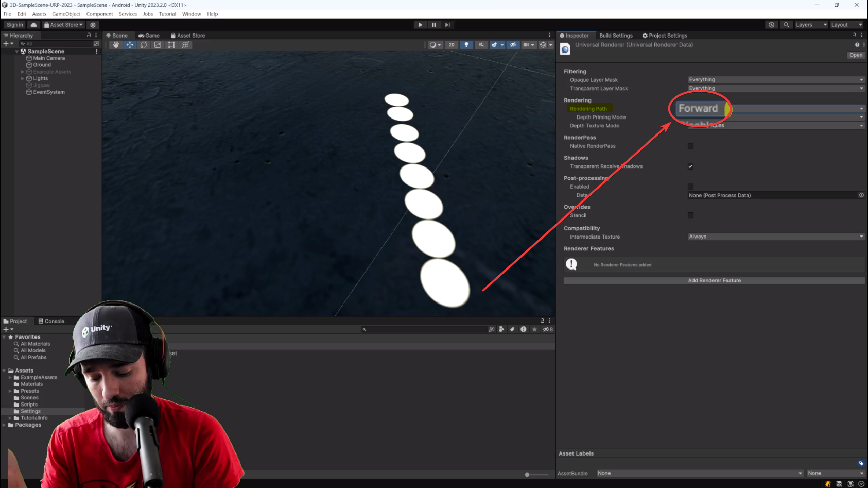Toggle gizmo visibility in Scene view
868x488 pixels.
[x=513, y=45]
